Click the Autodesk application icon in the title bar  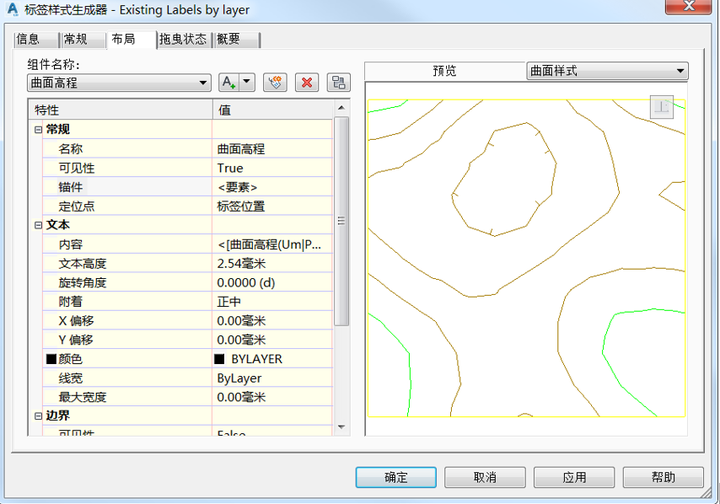tap(12, 9)
